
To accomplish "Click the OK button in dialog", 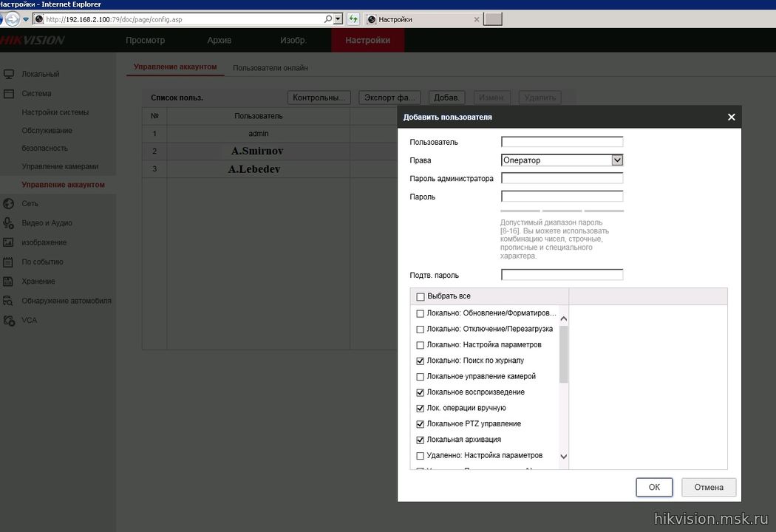I will 654,487.
